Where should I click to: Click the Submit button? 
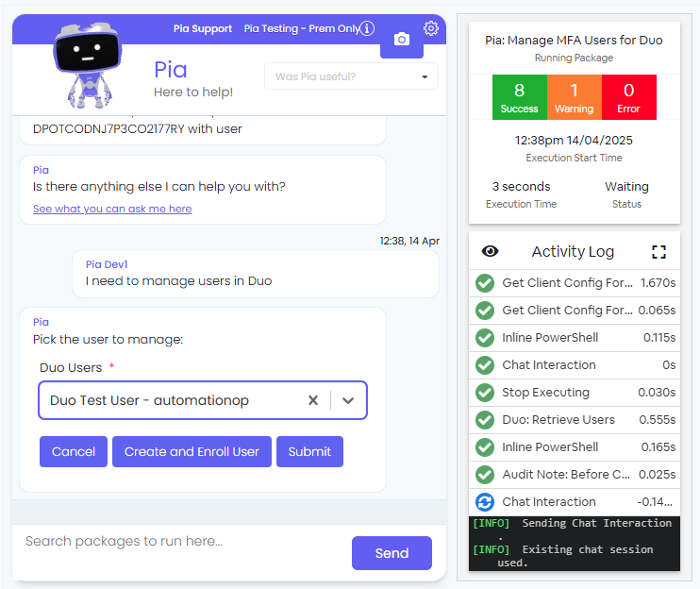point(309,451)
